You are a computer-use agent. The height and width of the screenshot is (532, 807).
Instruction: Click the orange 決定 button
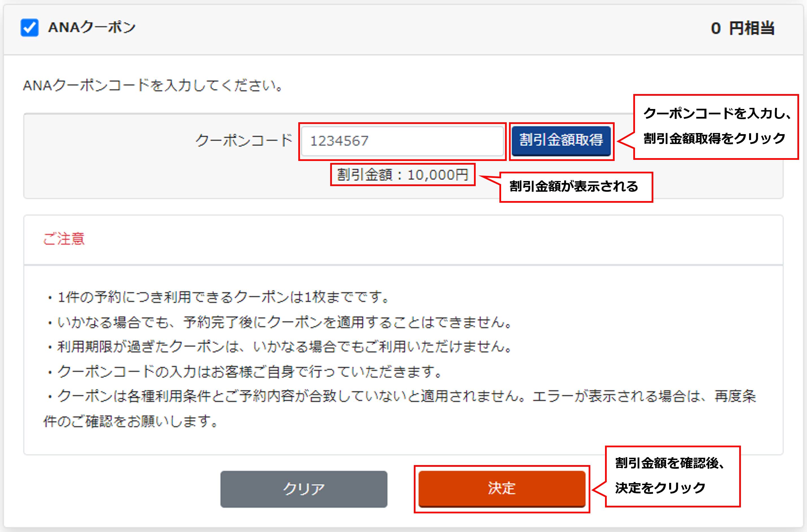point(502,489)
